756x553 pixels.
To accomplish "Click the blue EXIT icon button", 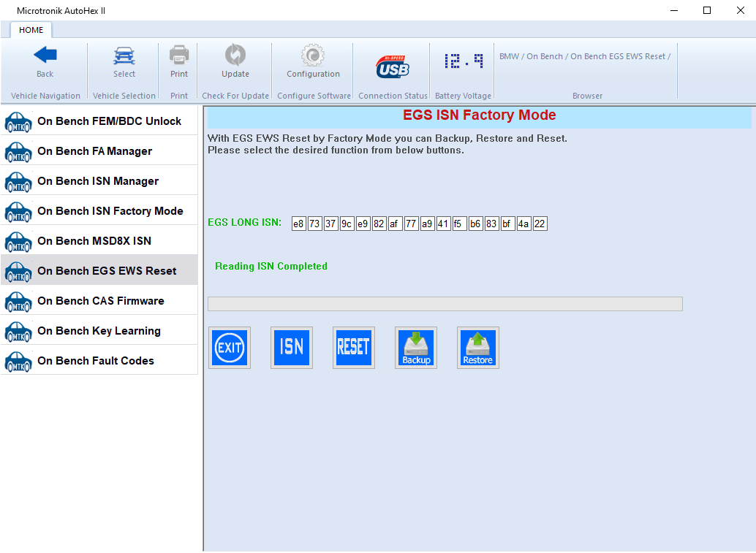I will pos(230,348).
